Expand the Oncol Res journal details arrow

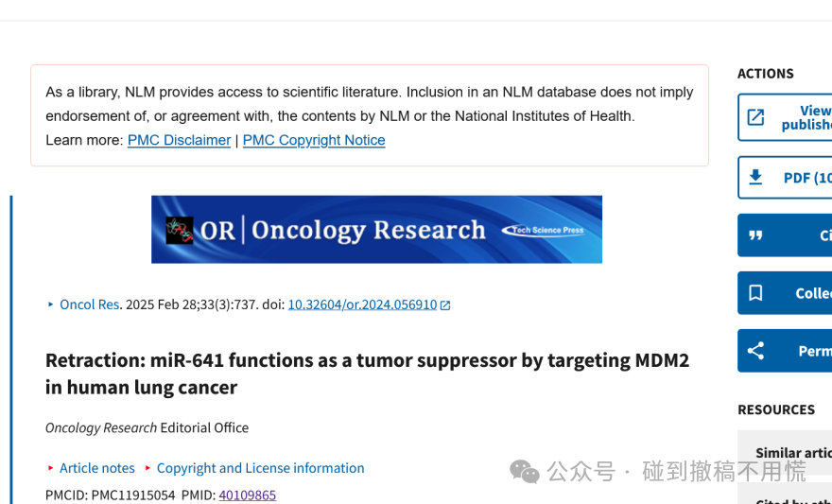coord(51,304)
